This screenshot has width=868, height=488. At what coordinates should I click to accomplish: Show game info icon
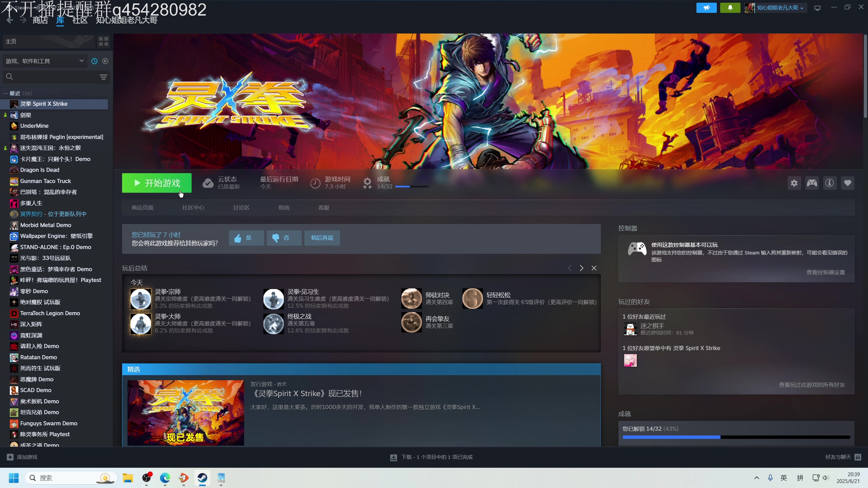pyautogui.click(x=829, y=183)
